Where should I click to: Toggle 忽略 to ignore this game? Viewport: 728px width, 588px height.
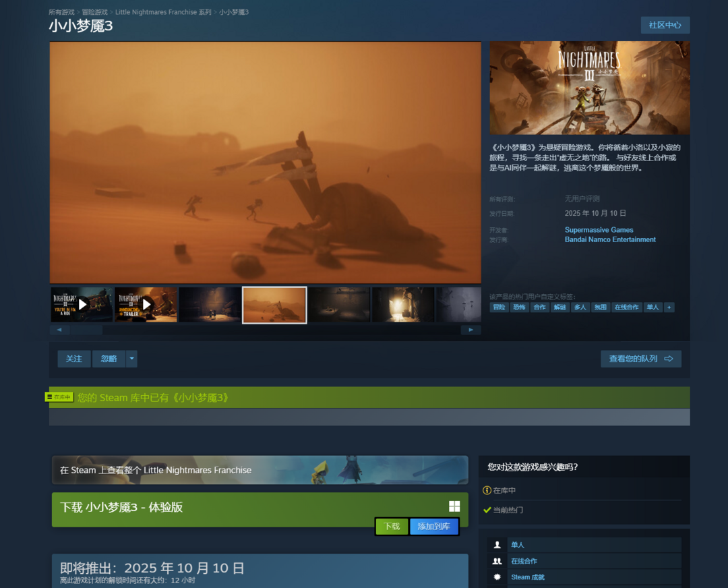tap(109, 359)
